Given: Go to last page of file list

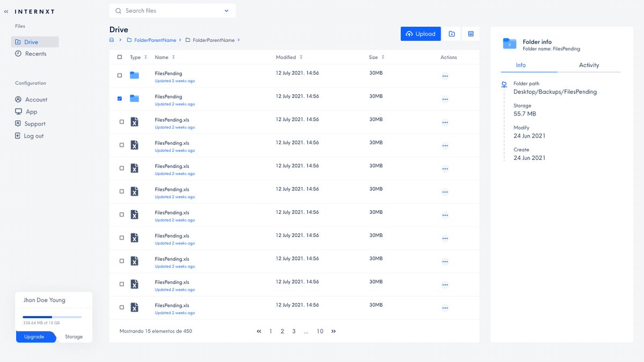Looking at the screenshot, I should (x=333, y=331).
